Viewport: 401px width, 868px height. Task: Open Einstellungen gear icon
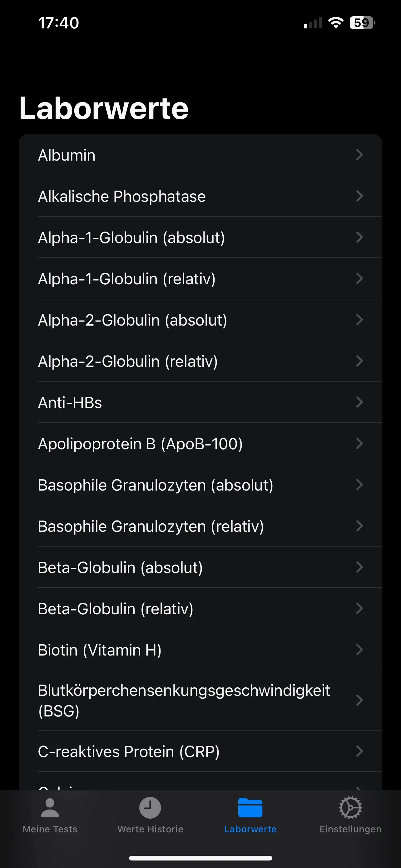click(350, 808)
